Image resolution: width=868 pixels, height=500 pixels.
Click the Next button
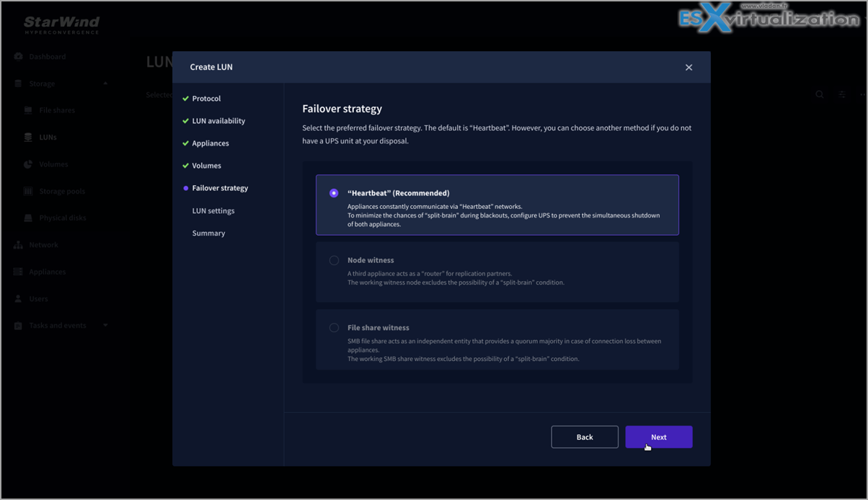tap(658, 437)
